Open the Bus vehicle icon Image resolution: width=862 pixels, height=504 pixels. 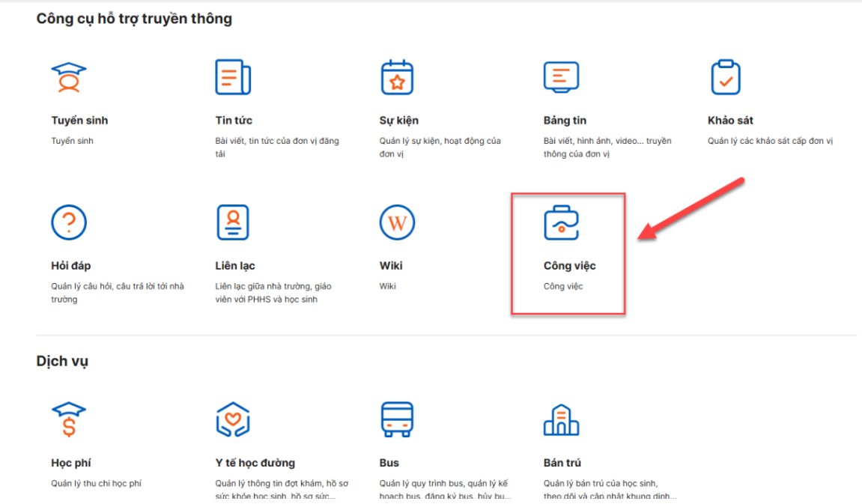point(397,419)
